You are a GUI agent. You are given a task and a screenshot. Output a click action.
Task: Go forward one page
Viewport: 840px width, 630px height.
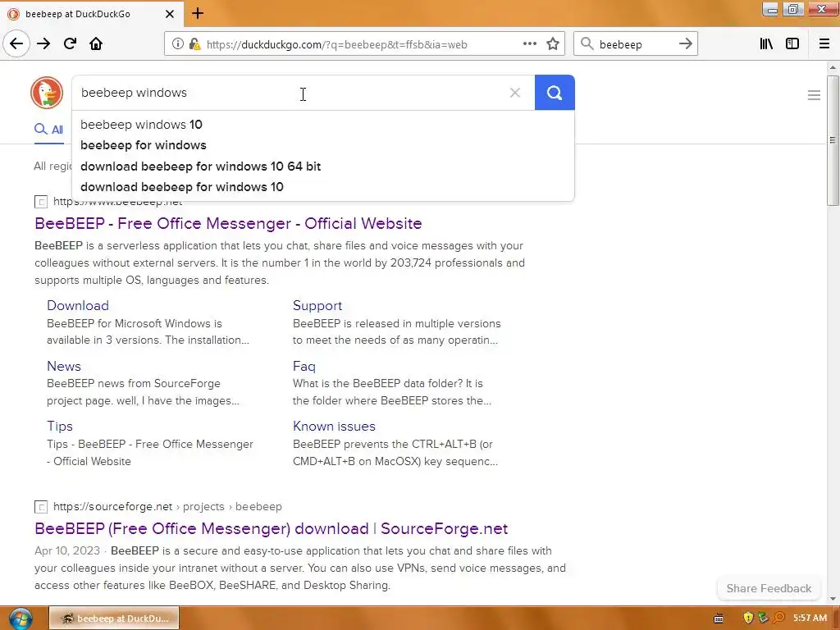tap(43, 44)
